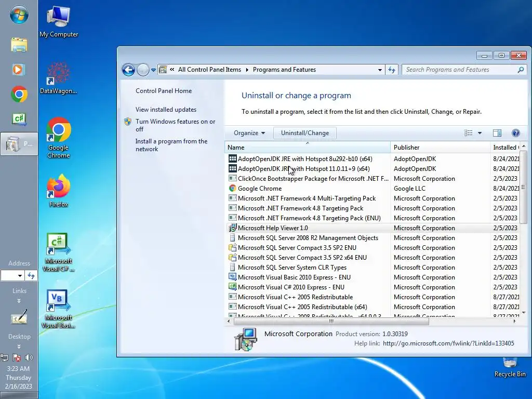
Task: Sort by the Installed On column header
Action: [505, 147]
